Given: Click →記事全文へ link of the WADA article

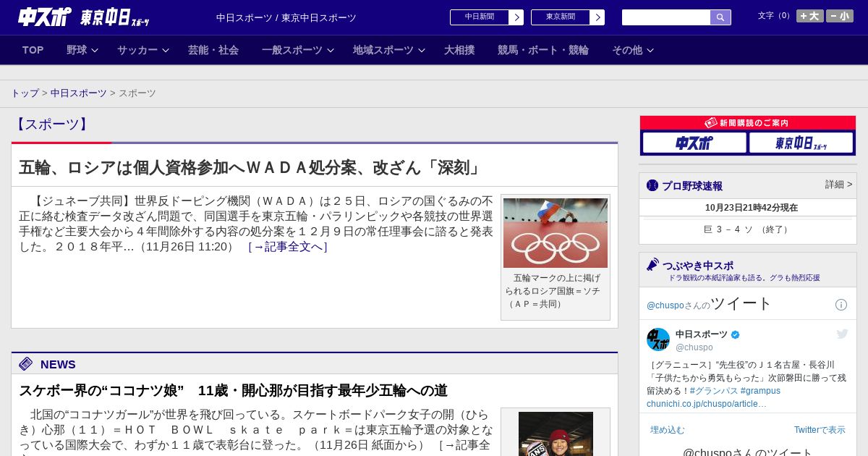Looking at the screenshot, I should coord(288,247).
